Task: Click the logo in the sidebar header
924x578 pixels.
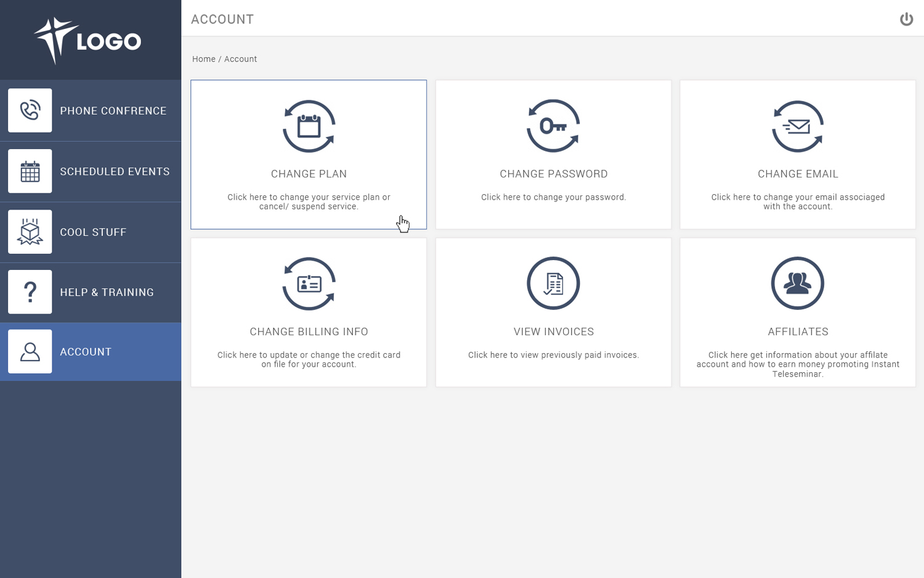Action: 87,41
